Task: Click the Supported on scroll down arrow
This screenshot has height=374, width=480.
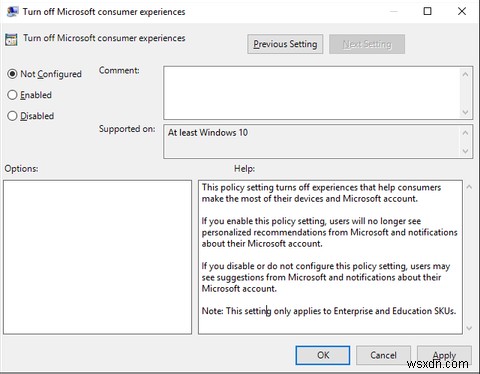Action: (466, 151)
